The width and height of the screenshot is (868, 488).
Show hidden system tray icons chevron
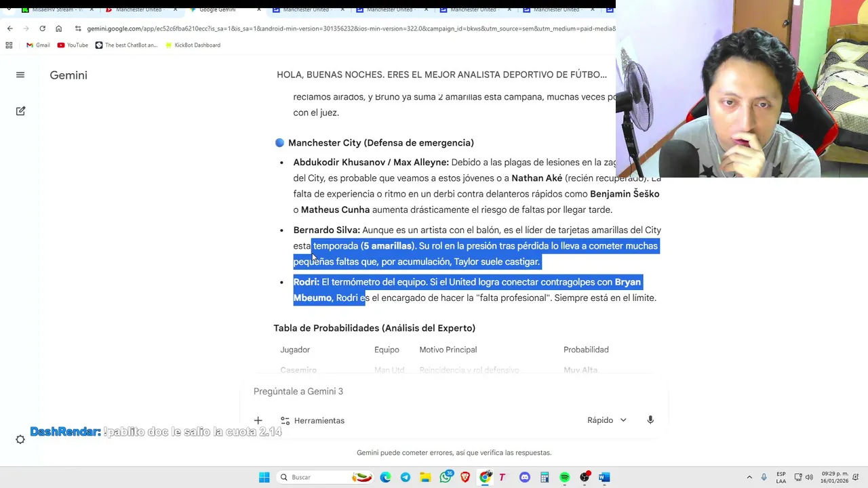pyautogui.click(x=749, y=477)
